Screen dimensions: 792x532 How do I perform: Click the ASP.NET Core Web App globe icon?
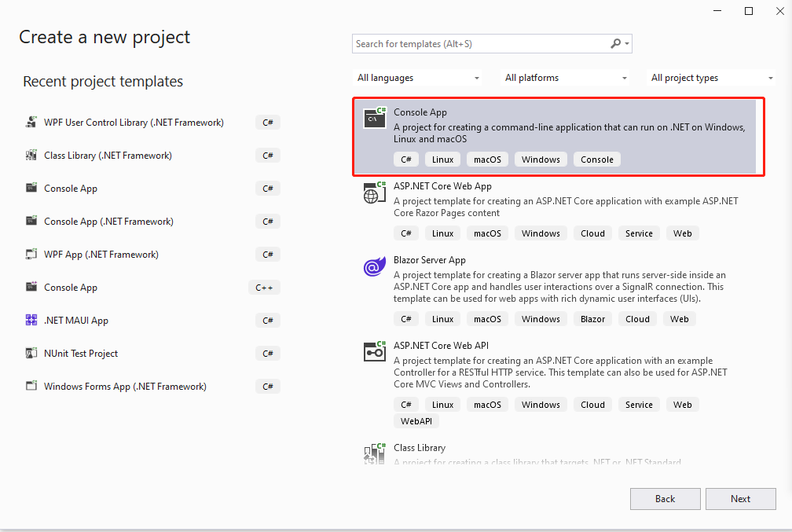tap(375, 193)
